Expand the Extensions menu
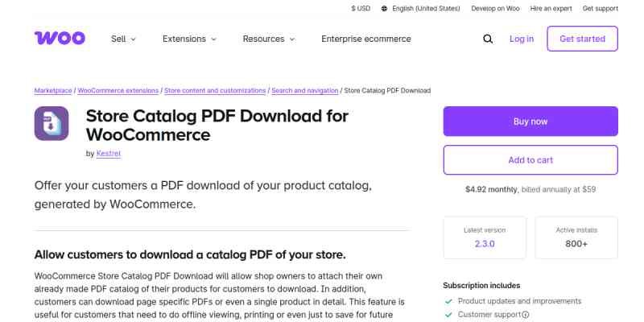Viewport: 644px width, 322px height. [x=189, y=39]
